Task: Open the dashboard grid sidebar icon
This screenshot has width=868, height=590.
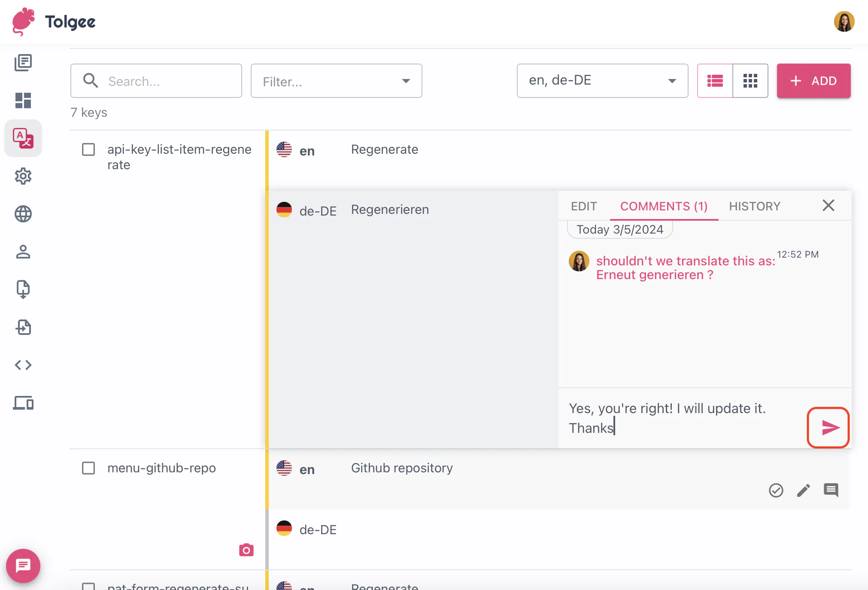Action: pyautogui.click(x=23, y=100)
